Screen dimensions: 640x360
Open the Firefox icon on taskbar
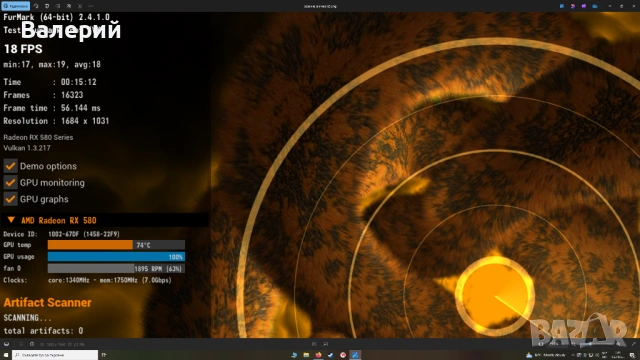pyautogui.click(x=318, y=355)
